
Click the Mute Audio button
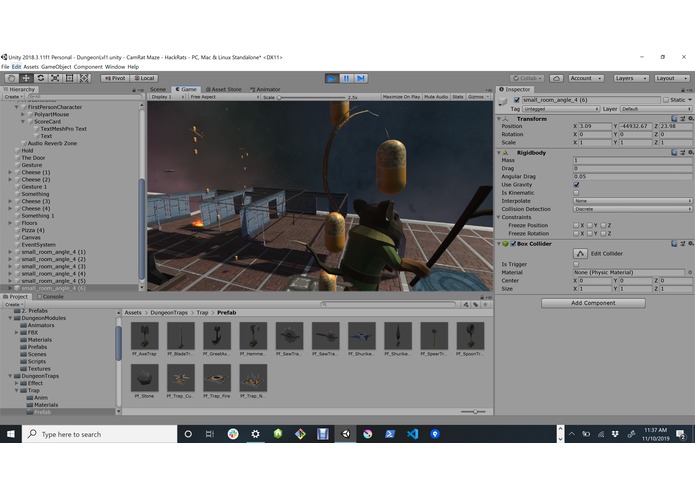(436, 97)
